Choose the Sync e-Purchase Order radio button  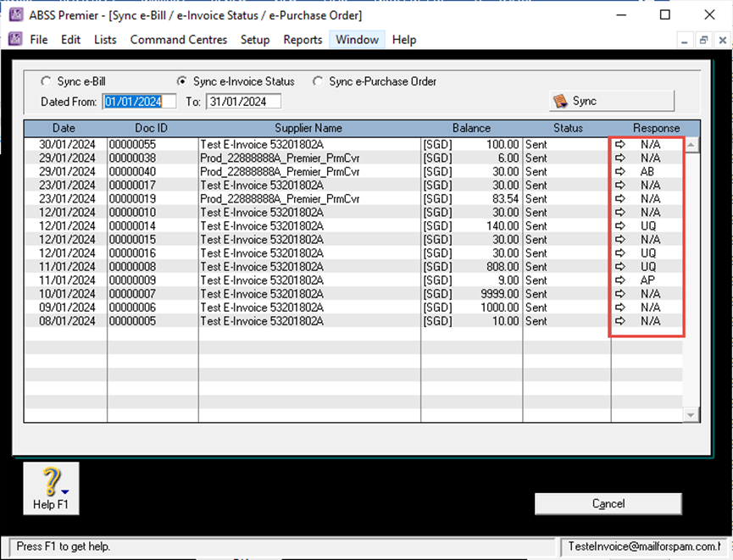tap(318, 81)
